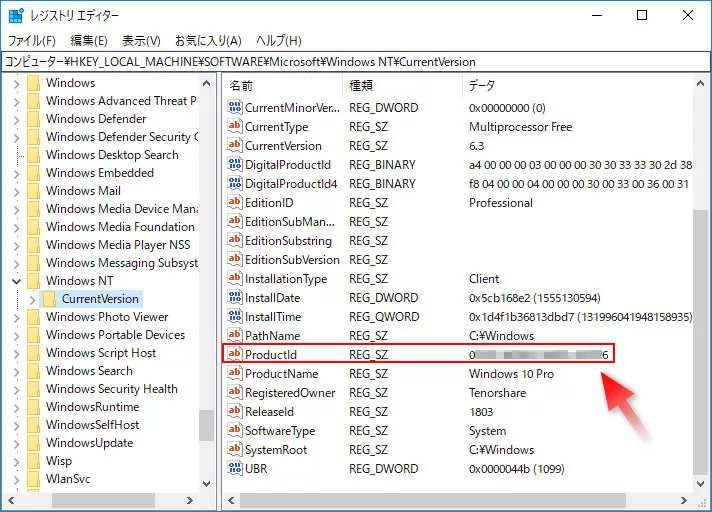The height and width of the screenshot is (512, 712).
Task: Select the 'Professional' data value
Action: [x=501, y=203]
